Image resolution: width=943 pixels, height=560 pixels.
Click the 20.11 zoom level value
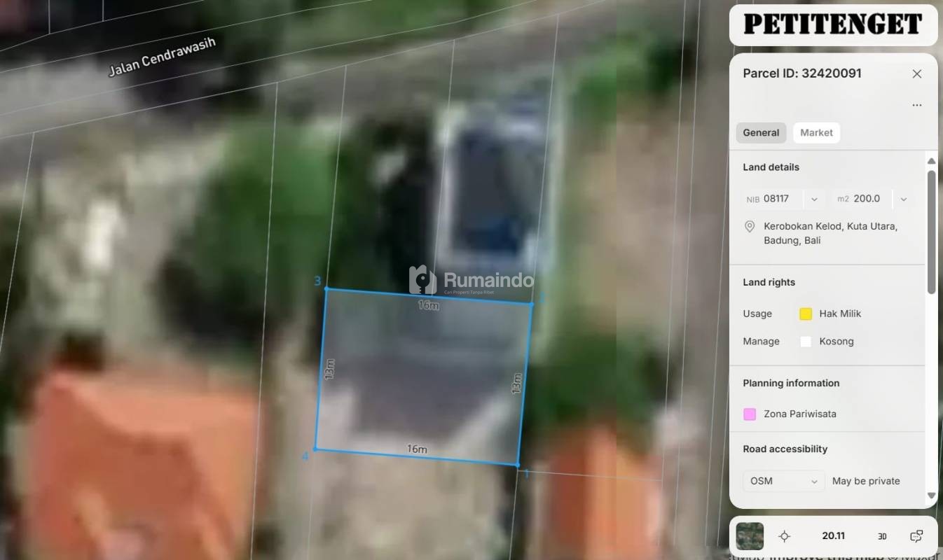click(833, 535)
